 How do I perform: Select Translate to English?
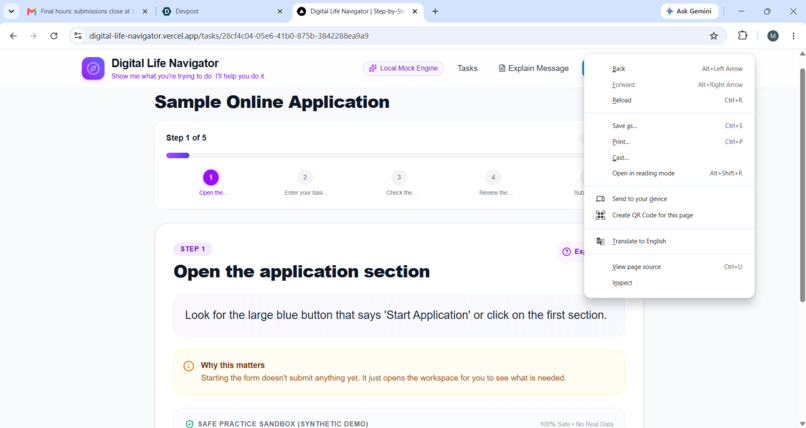tap(669, 241)
